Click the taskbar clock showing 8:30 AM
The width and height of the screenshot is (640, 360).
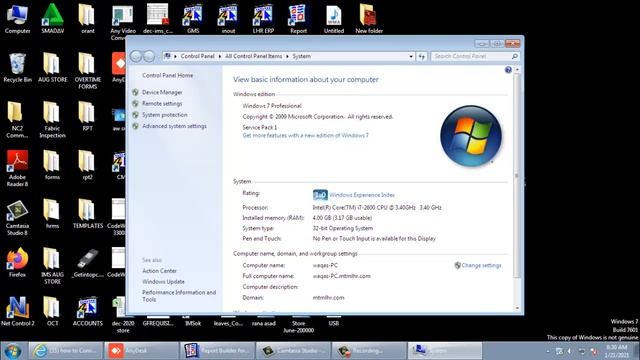click(617, 351)
